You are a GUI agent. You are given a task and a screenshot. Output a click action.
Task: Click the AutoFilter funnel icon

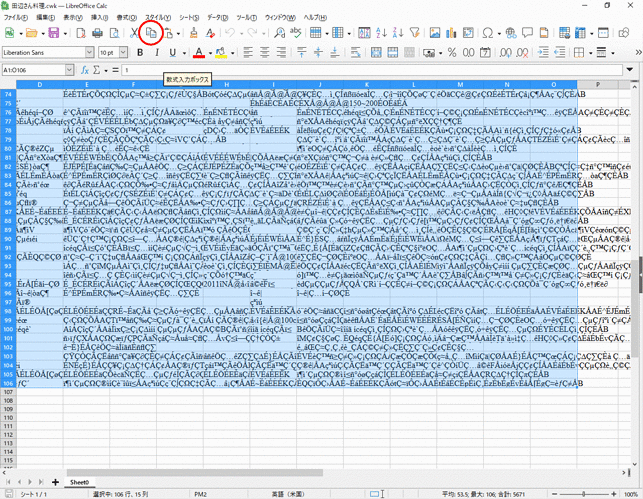click(415, 33)
